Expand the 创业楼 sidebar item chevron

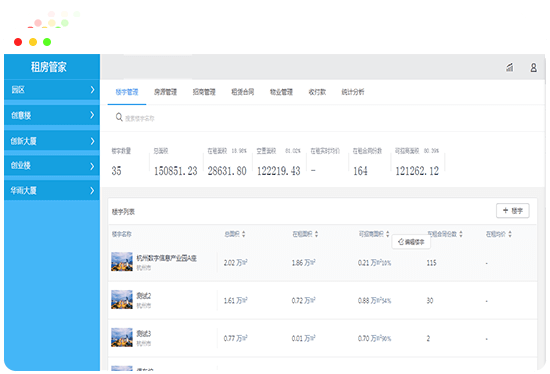[x=92, y=166]
